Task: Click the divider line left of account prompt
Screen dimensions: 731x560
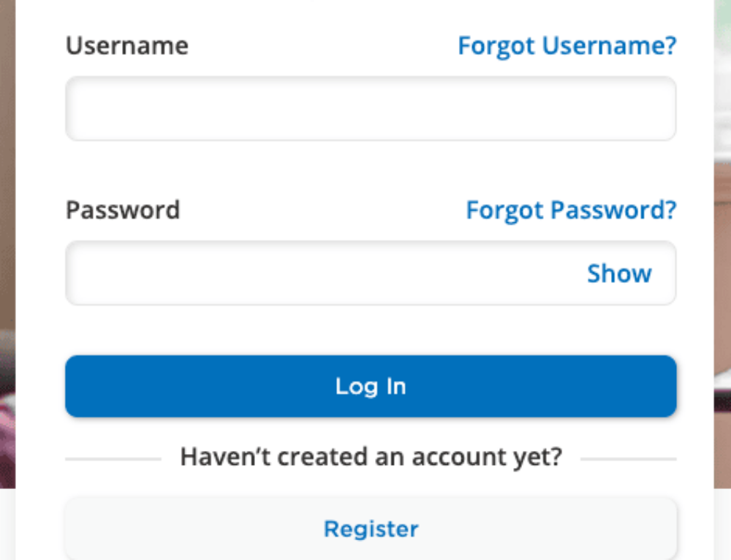Action: (x=113, y=459)
